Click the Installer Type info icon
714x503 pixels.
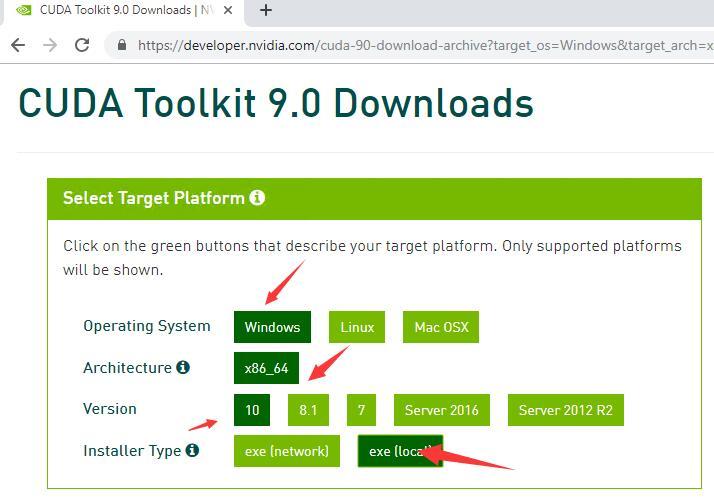point(192,451)
